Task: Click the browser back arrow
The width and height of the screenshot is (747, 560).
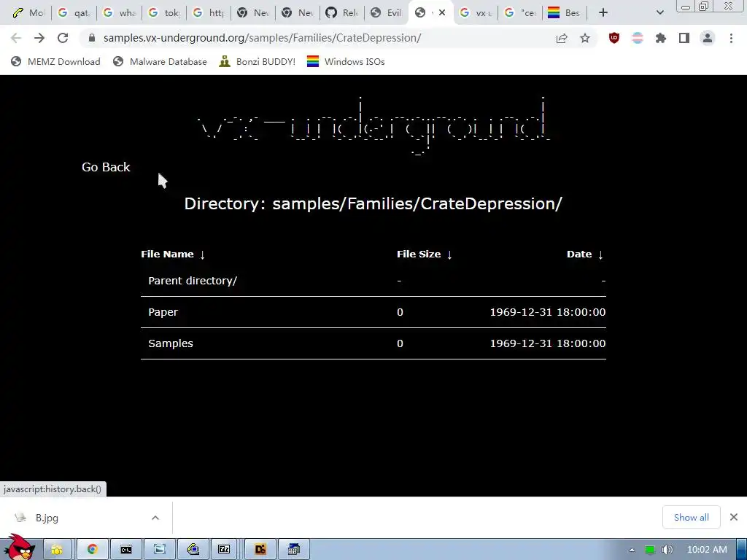Action: click(16, 38)
